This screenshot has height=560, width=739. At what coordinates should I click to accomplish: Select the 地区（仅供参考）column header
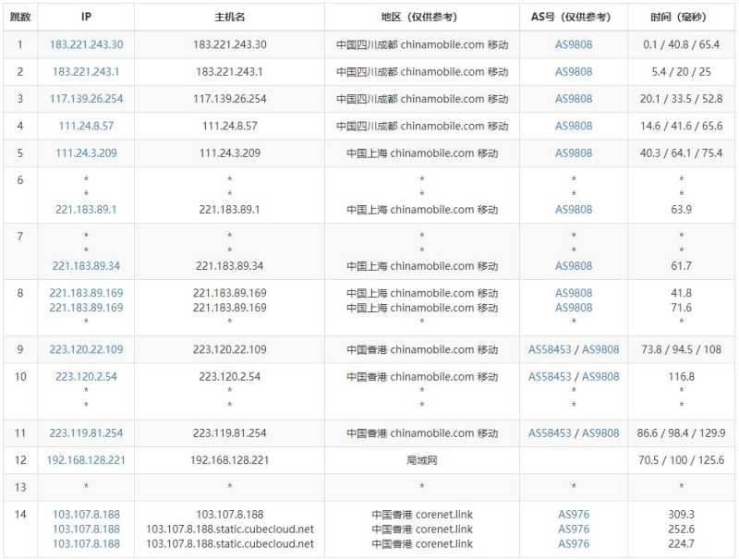click(x=422, y=17)
